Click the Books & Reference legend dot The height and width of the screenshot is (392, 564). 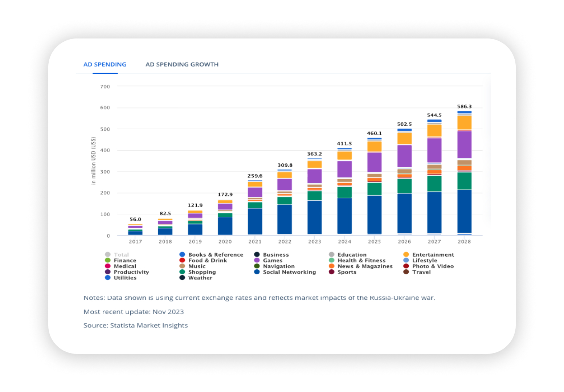pos(182,254)
